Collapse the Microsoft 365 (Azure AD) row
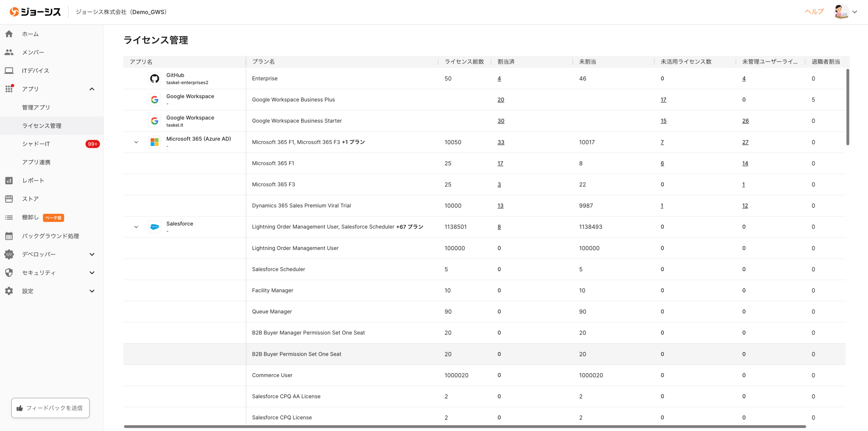 [136, 142]
